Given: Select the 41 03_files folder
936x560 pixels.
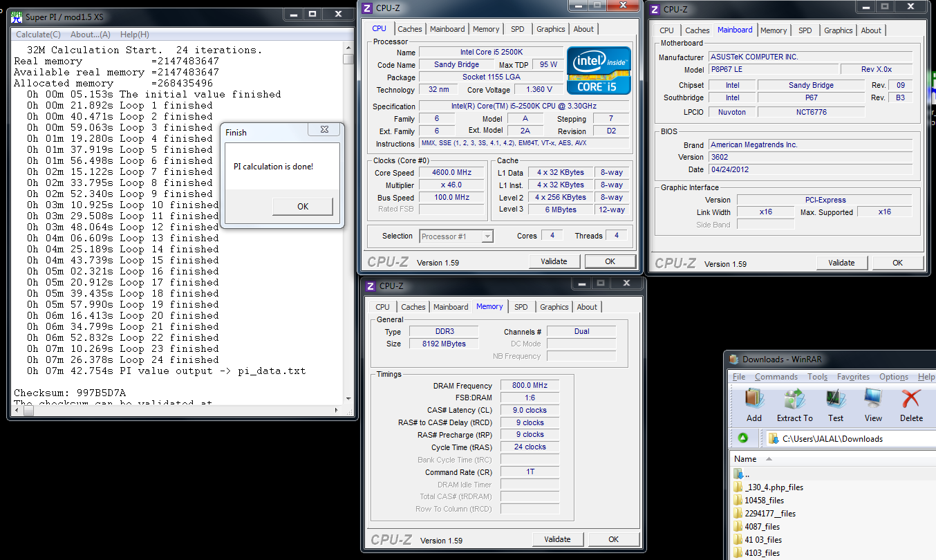Looking at the screenshot, I should click(758, 540).
